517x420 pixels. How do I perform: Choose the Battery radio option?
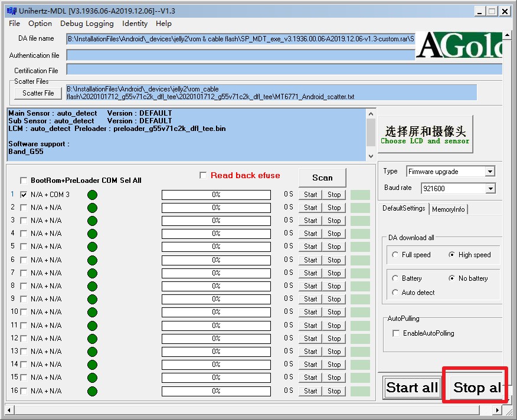click(x=395, y=278)
